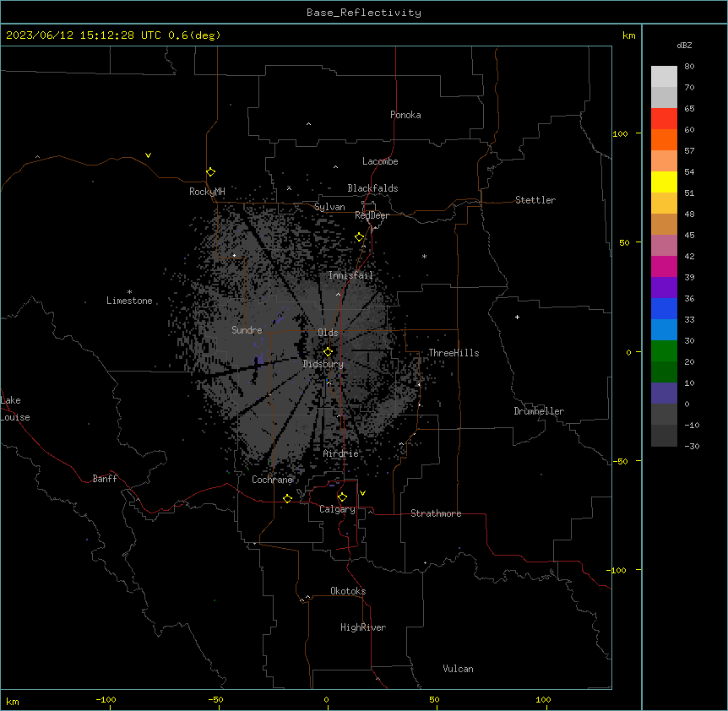Click the Vulcan town label
The image size is (728, 711).
(x=459, y=669)
